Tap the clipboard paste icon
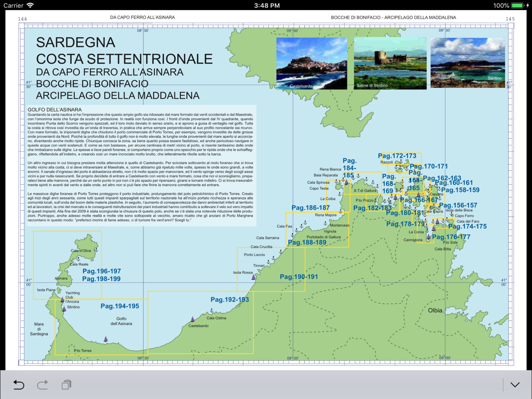The height and width of the screenshot is (399, 532). [66, 385]
